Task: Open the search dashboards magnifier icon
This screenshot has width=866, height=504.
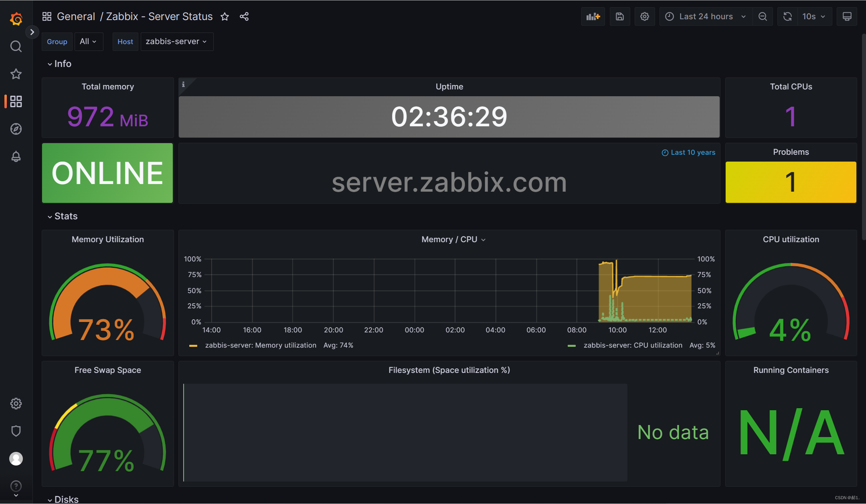Action: [x=16, y=47]
